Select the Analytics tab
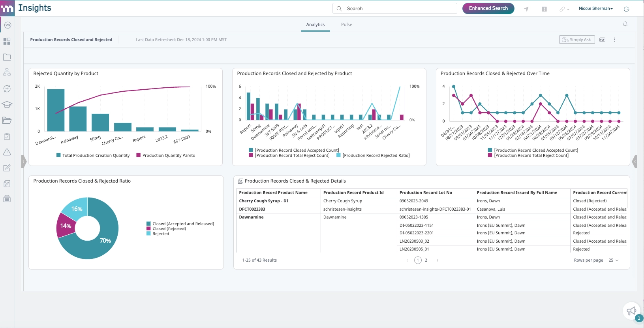 click(315, 25)
